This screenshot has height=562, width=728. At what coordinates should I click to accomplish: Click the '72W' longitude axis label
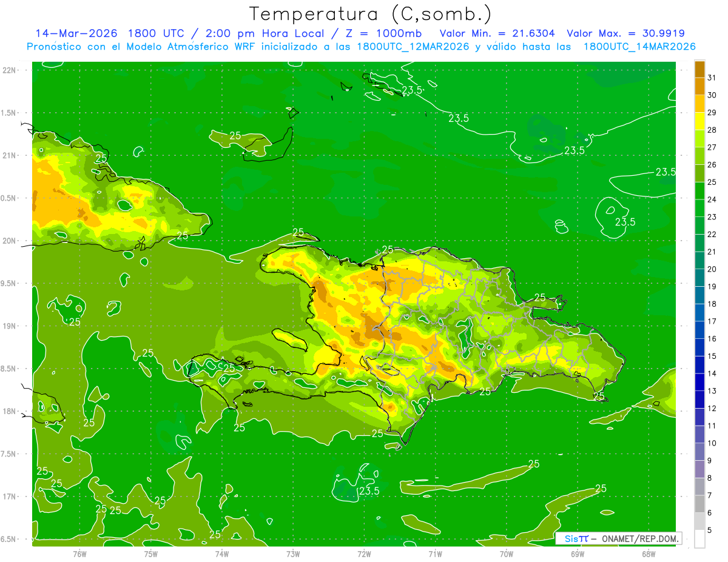pos(364,554)
